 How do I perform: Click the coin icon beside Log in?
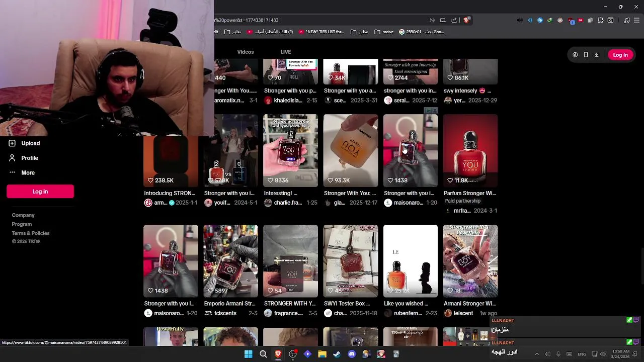[x=575, y=55]
